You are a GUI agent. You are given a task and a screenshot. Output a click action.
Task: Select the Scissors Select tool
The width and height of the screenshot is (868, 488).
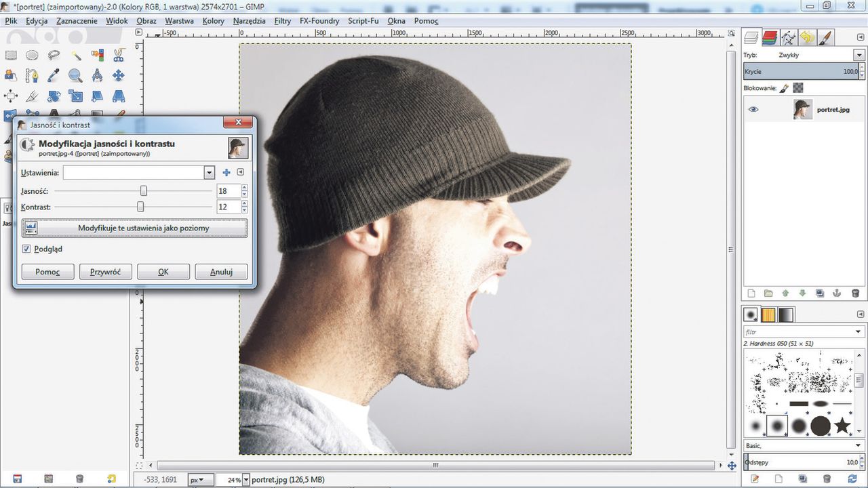click(x=119, y=56)
